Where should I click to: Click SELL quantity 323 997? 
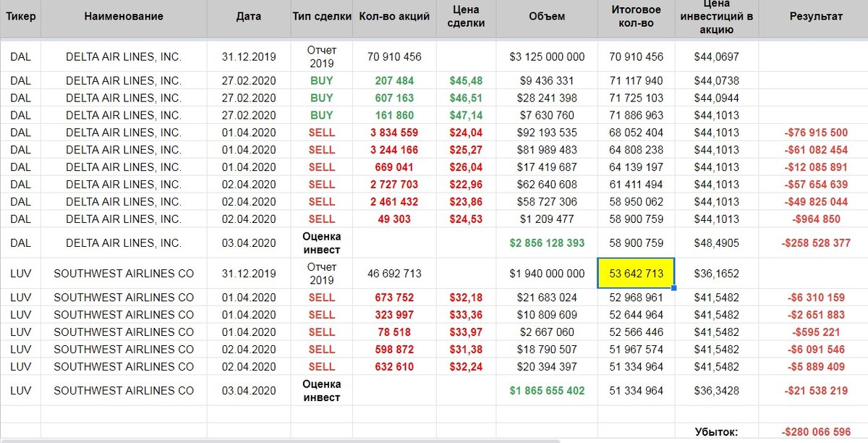395,315
